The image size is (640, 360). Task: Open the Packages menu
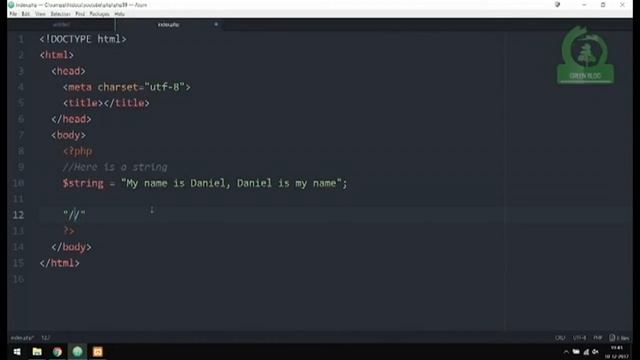[x=99, y=14]
